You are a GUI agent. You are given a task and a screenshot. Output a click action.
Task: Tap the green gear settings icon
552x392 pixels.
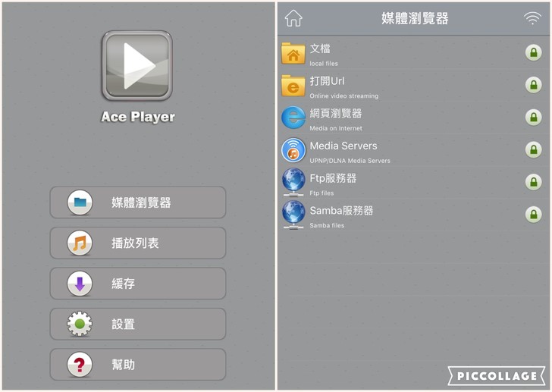80,324
